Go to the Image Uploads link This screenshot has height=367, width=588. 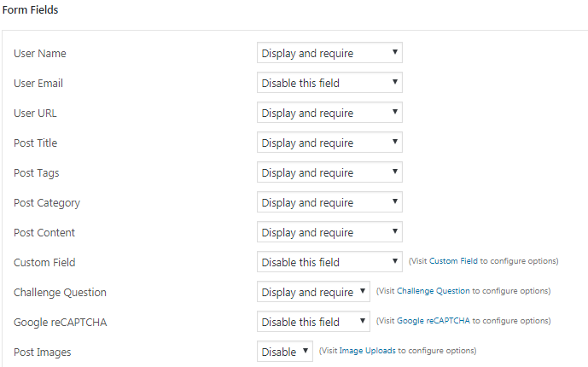point(367,351)
